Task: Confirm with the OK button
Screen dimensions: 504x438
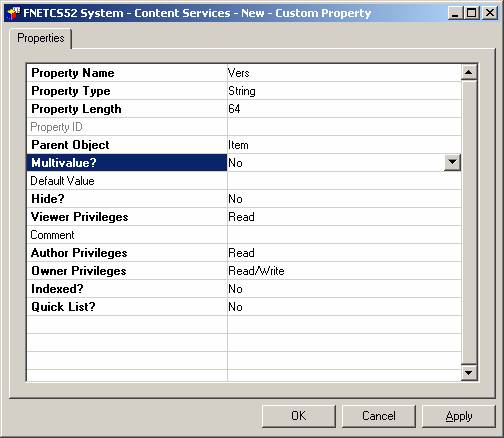Action: 298,416
